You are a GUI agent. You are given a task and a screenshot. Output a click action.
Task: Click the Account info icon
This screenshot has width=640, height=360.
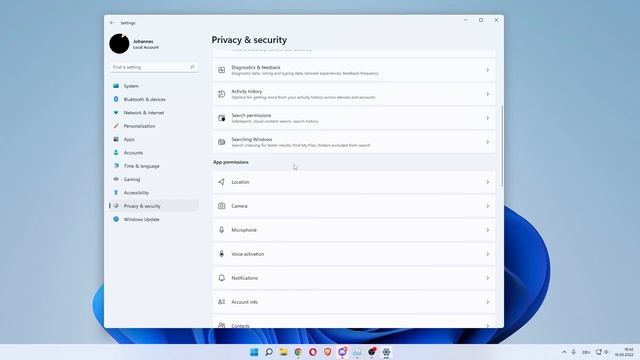(x=222, y=302)
